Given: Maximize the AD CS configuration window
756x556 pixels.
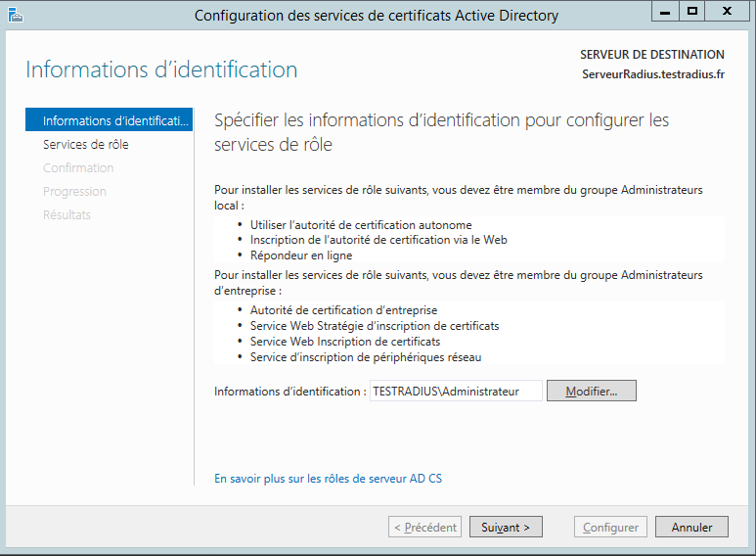Looking at the screenshot, I should point(692,12).
